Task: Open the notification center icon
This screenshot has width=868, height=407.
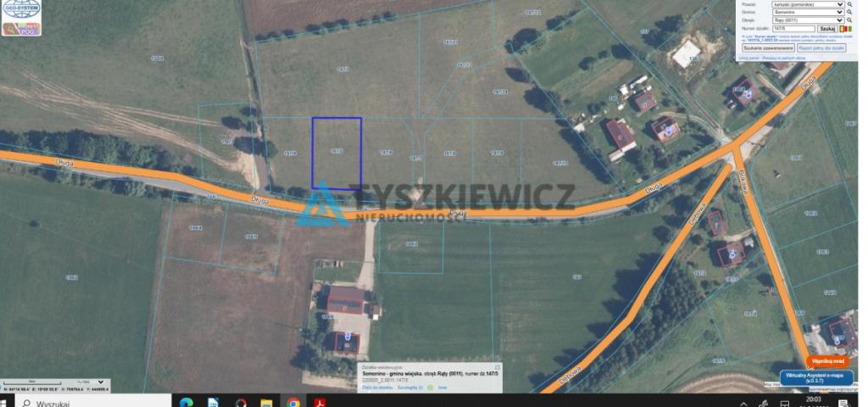Action: click(845, 403)
